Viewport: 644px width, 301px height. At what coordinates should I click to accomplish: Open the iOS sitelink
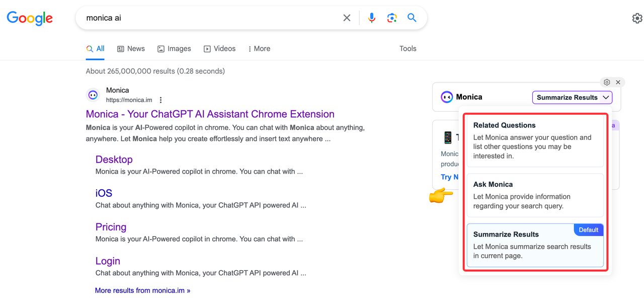pyautogui.click(x=104, y=193)
